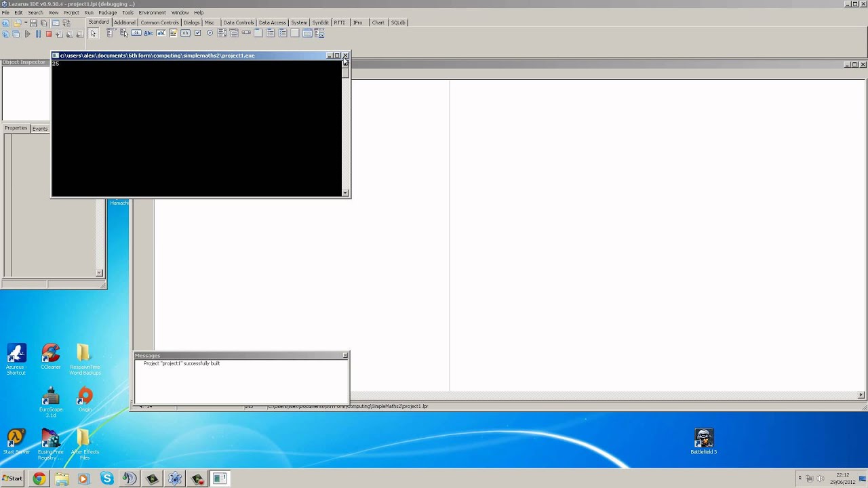Open Skype from the taskbar

coord(106,479)
